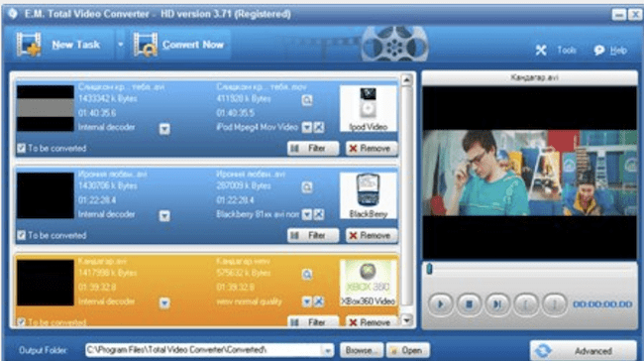Expand the Output Folder path dropdown
Image resolution: width=644 pixels, height=361 pixels.
point(327,351)
